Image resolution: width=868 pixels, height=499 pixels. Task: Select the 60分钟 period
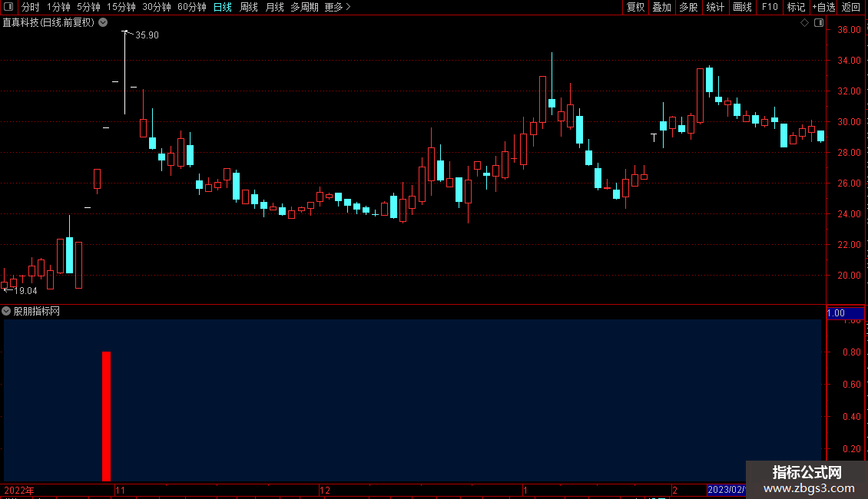pyautogui.click(x=191, y=7)
